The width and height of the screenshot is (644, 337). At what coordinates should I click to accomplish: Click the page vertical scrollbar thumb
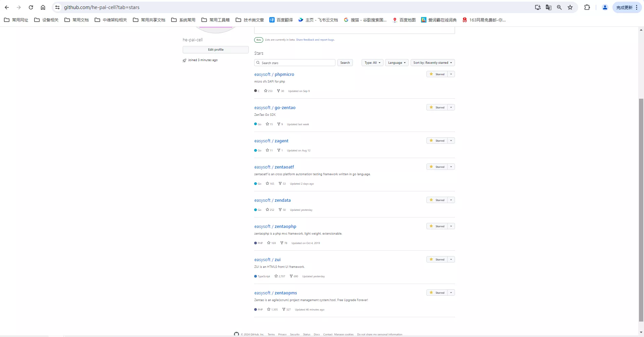(641, 210)
